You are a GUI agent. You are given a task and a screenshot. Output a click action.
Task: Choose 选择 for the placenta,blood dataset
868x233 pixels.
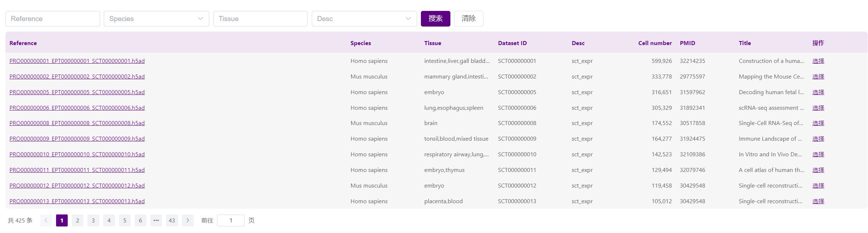818,201
